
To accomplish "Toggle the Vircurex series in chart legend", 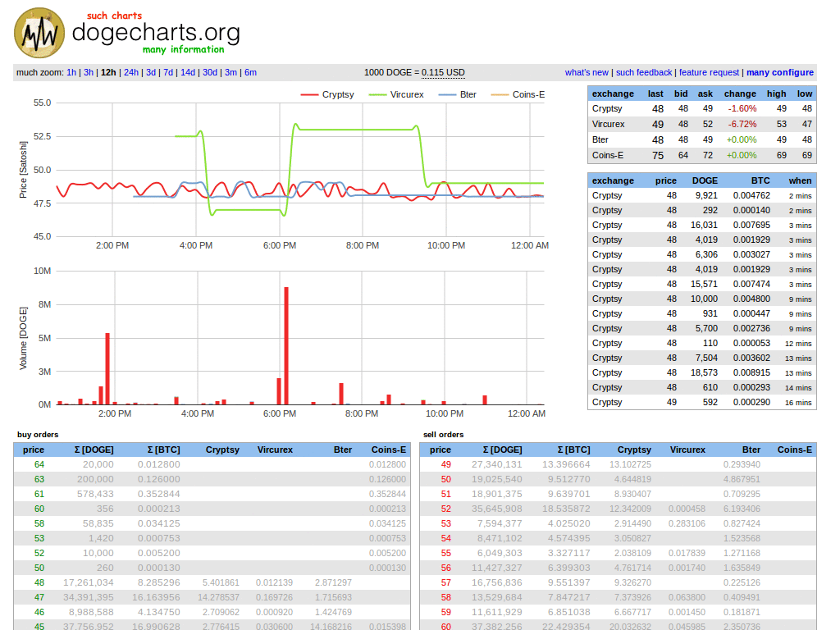I will [396, 94].
